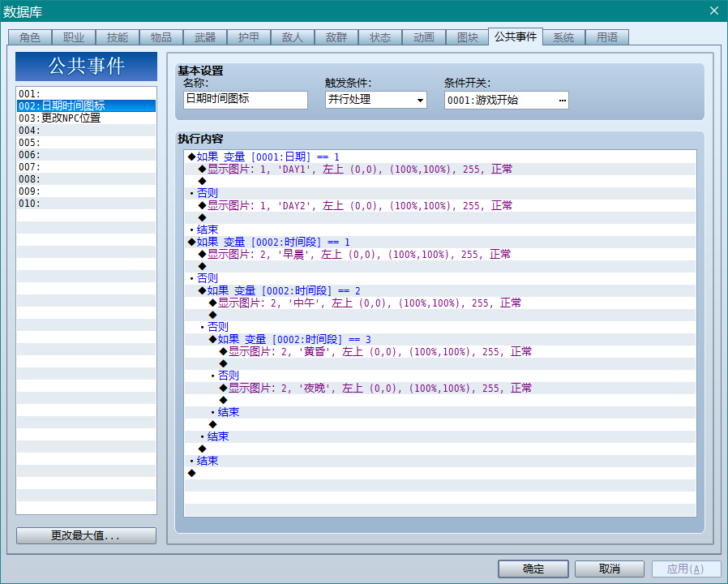The image size is (728, 584).
Task: Click the 更改最大值 button
Action: point(87,535)
